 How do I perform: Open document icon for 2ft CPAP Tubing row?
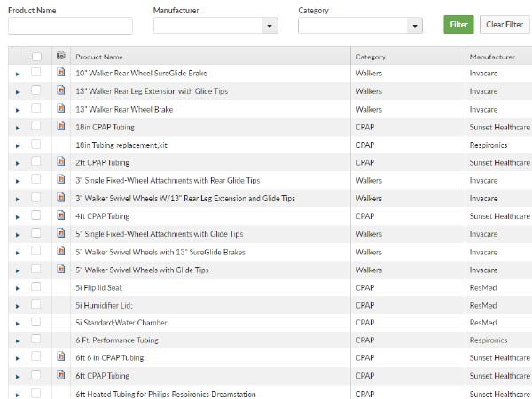pos(60,161)
